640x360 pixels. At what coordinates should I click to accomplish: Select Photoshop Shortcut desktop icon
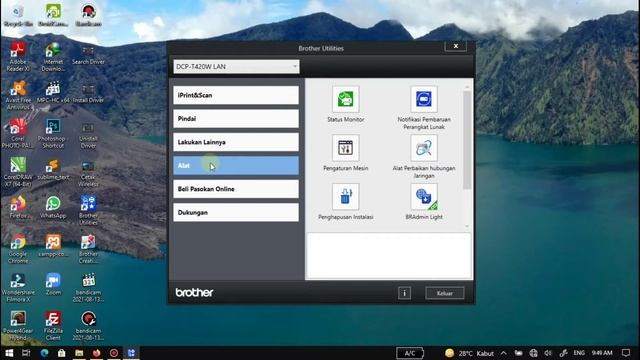coord(53,133)
